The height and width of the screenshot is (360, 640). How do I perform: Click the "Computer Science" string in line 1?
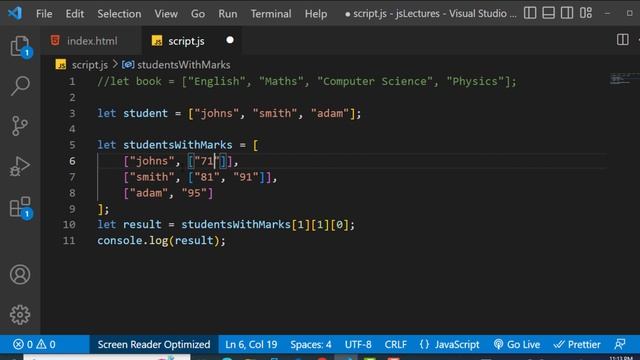click(x=375, y=81)
